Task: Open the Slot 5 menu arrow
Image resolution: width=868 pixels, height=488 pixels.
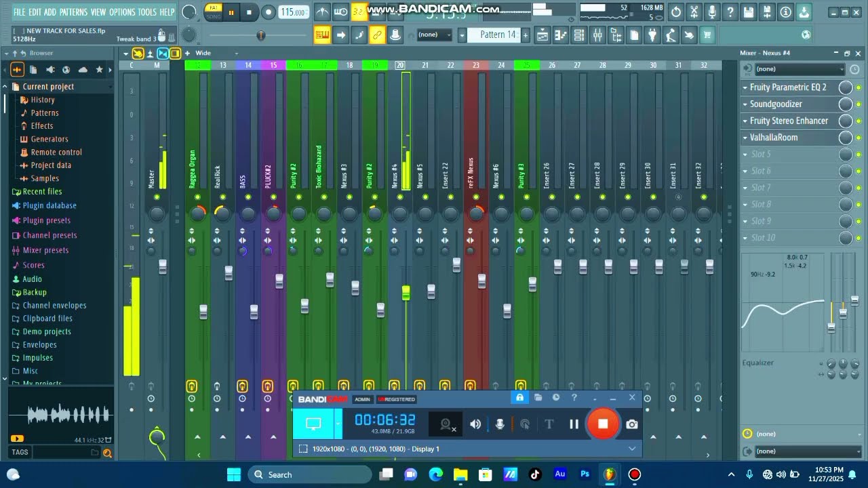Action: click(x=745, y=155)
